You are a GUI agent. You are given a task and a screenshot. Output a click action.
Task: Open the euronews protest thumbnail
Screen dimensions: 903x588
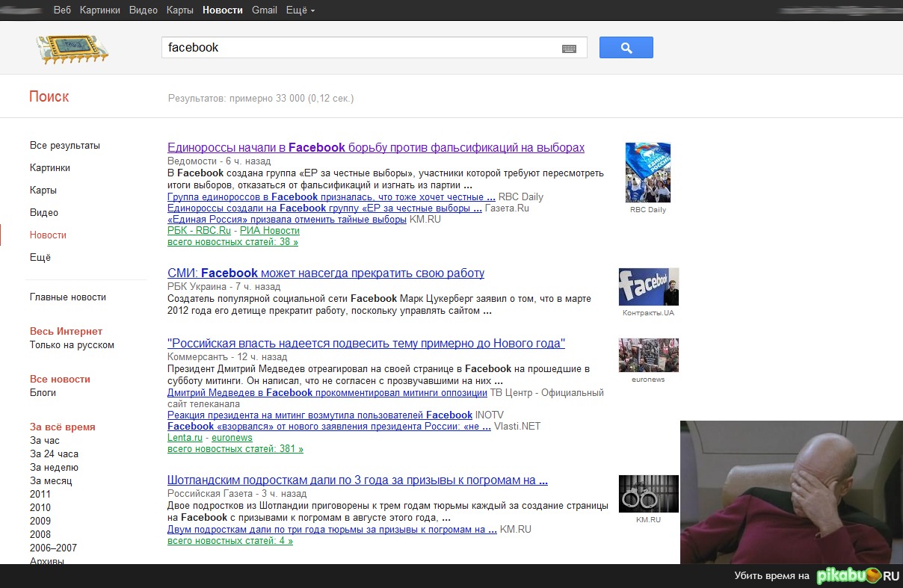648,356
